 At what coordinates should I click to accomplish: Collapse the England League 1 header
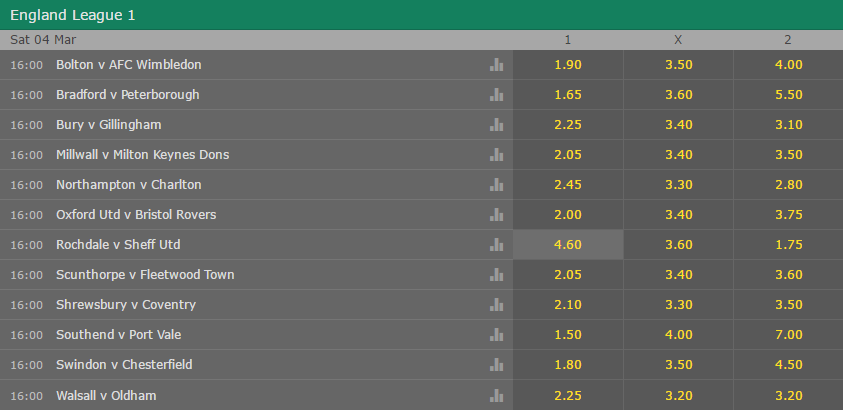(422, 15)
